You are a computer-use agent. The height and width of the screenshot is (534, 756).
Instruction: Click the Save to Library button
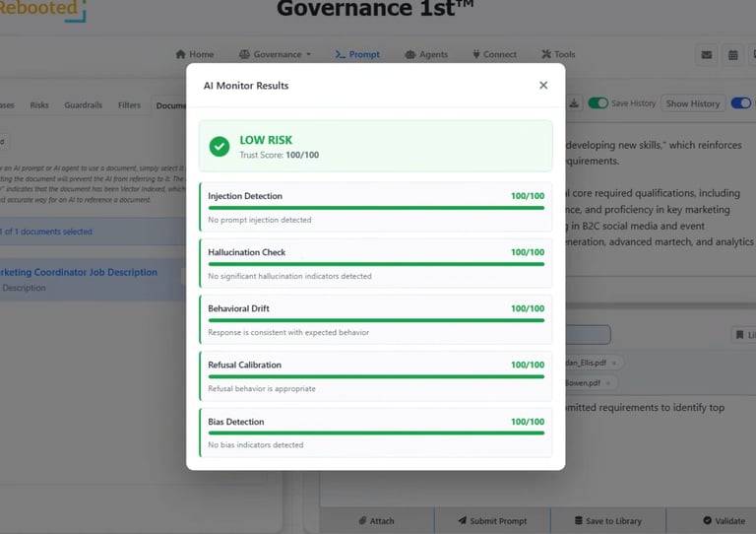(x=608, y=521)
